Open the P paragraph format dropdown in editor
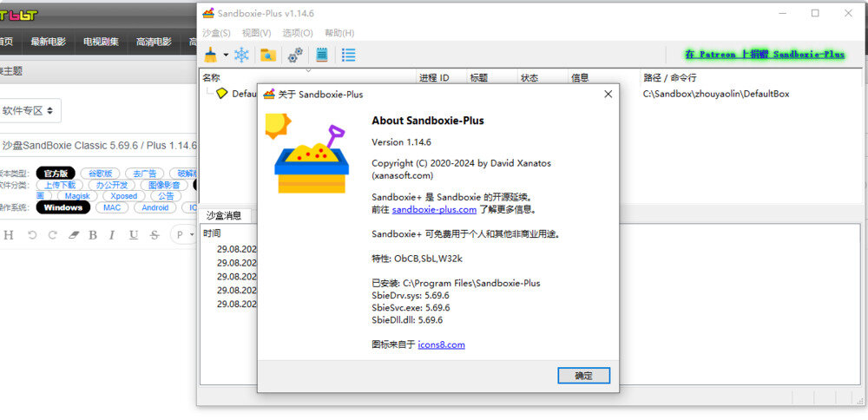 [184, 234]
